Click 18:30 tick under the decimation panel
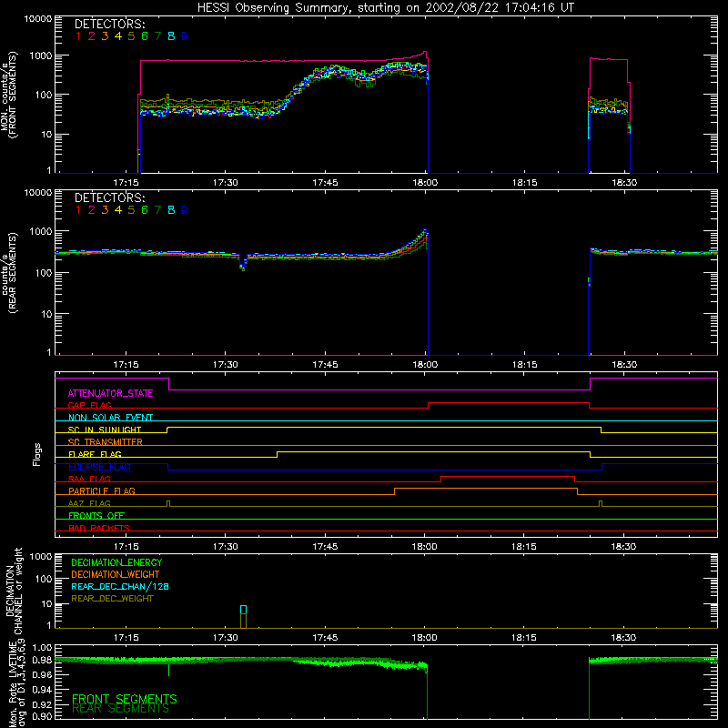Viewport: 728px width, 728px height. coord(623,638)
